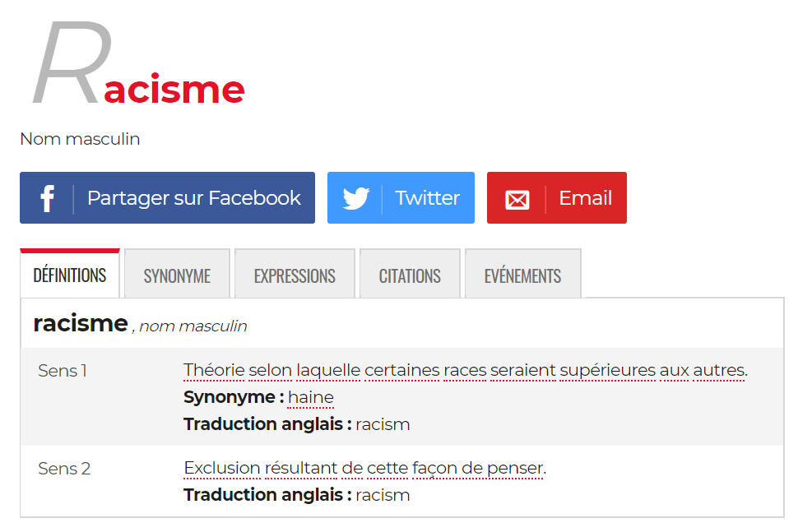The height and width of the screenshot is (532, 798).
Task: Open the Synonyme tab
Action: click(177, 276)
